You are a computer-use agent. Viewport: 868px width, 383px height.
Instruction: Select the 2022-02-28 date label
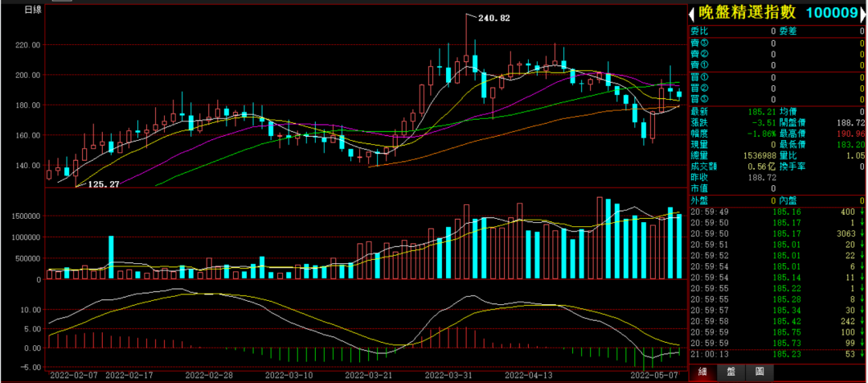coord(207,375)
